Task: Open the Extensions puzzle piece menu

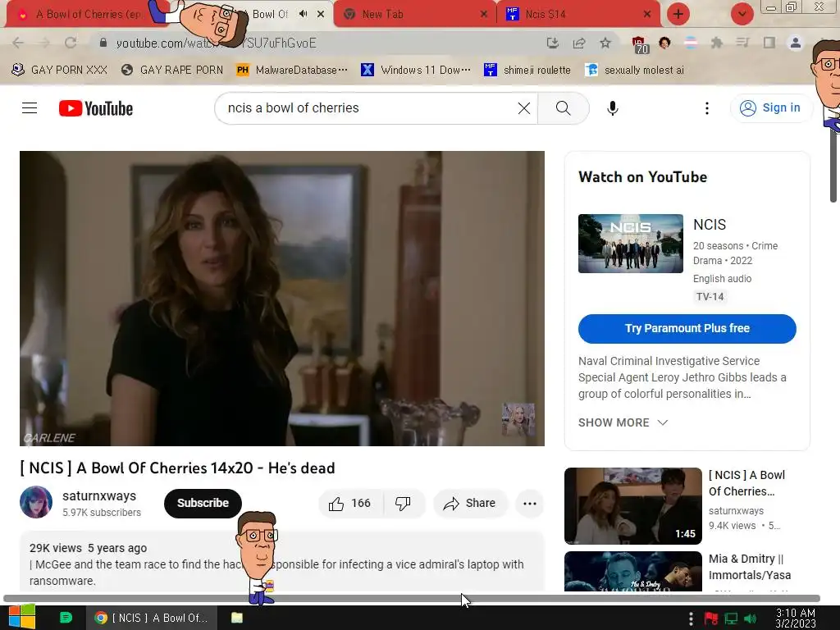Action: 716,43
